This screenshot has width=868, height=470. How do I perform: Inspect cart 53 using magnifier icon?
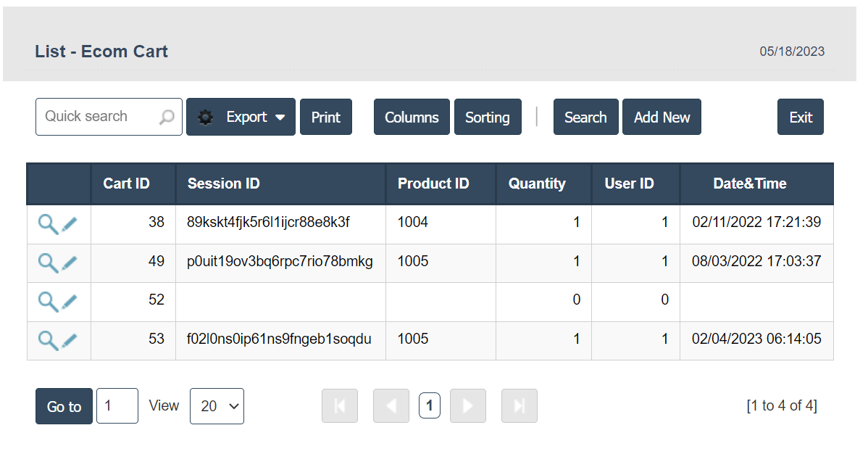coord(48,339)
